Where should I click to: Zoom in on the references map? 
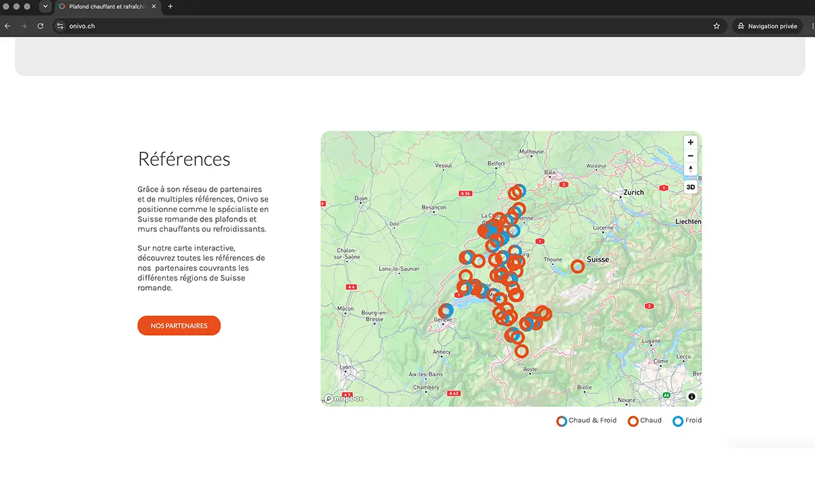point(691,143)
